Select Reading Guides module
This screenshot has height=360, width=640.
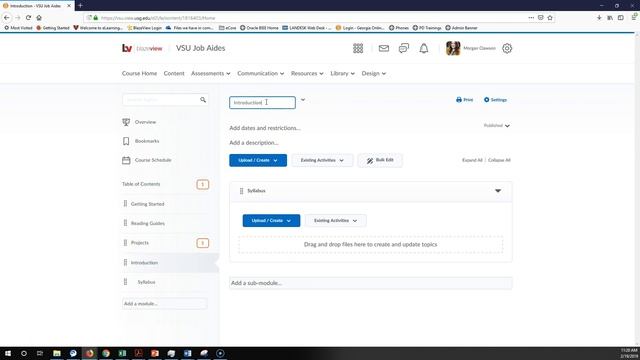(x=148, y=223)
